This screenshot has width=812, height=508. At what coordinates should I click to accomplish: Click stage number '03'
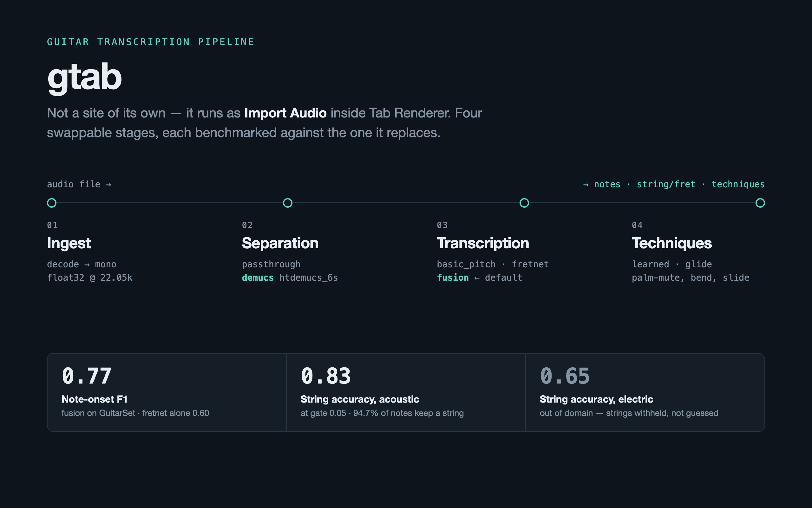point(442,225)
